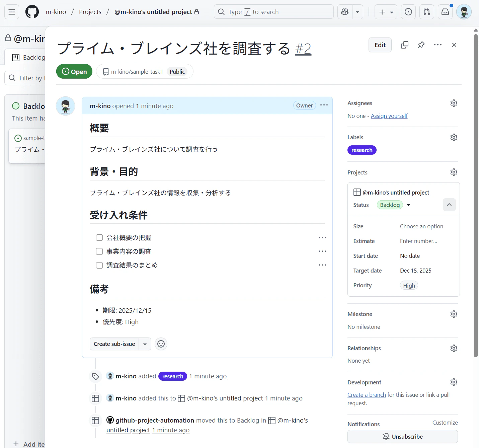
Task: Check the 会社概要の把握 checkbox
Action: [x=99, y=238]
